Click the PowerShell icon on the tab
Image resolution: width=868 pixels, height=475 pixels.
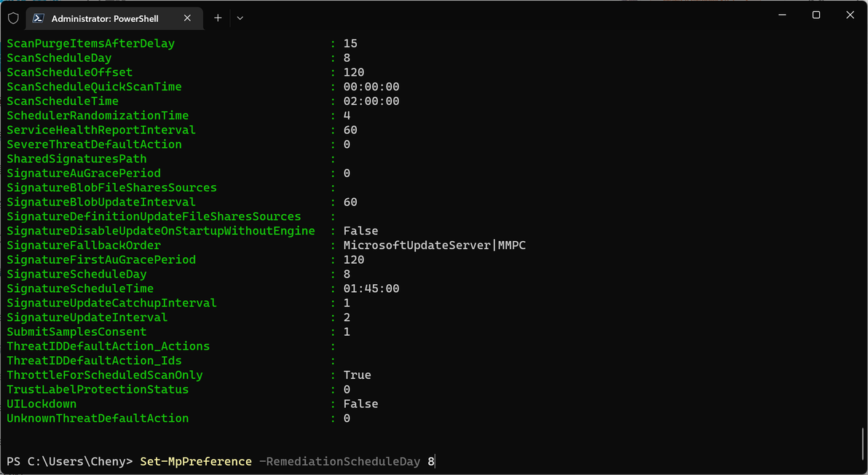38,18
